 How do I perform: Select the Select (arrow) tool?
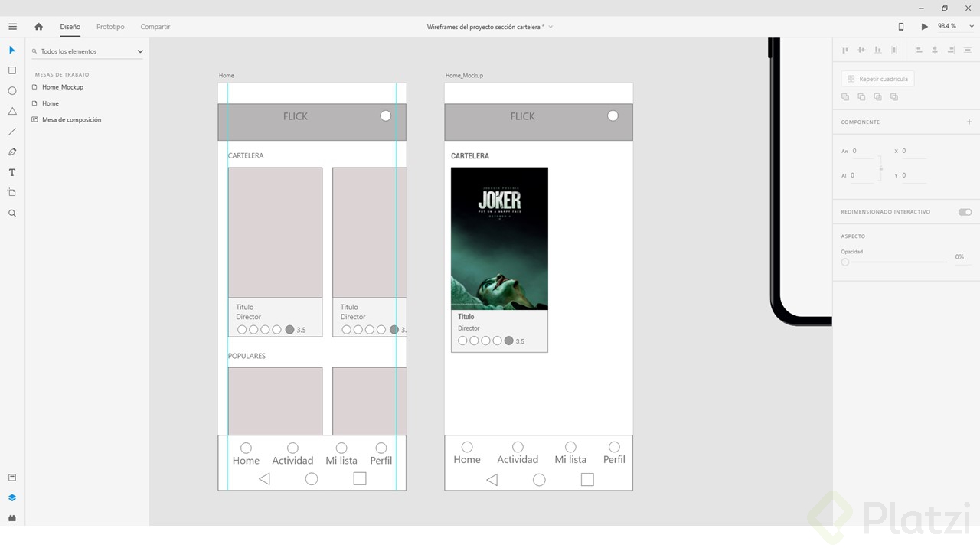[12, 51]
